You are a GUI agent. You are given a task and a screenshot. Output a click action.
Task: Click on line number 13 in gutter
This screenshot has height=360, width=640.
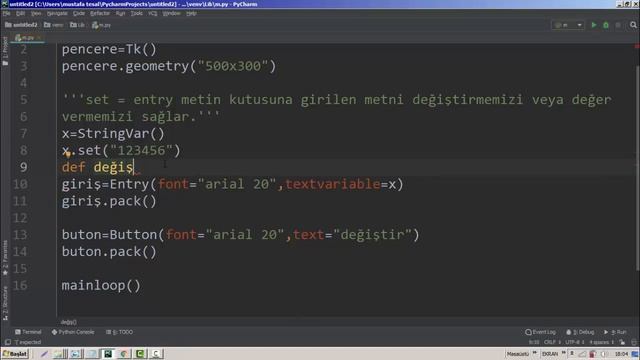point(20,235)
